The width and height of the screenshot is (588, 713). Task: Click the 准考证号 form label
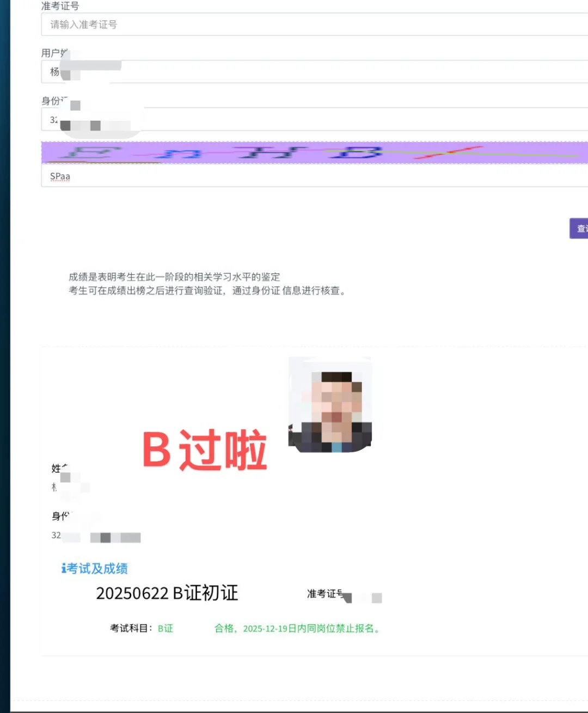click(x=60, y=5)
